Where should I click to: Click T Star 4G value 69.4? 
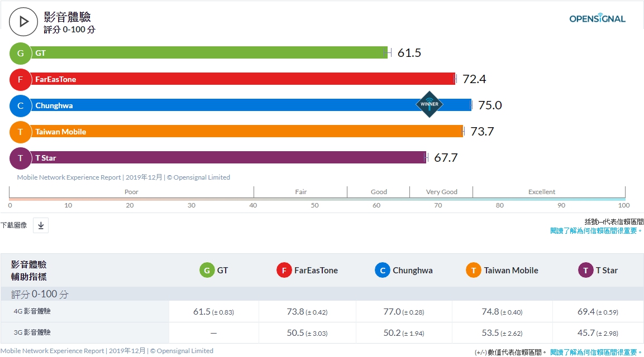(598, 312)
